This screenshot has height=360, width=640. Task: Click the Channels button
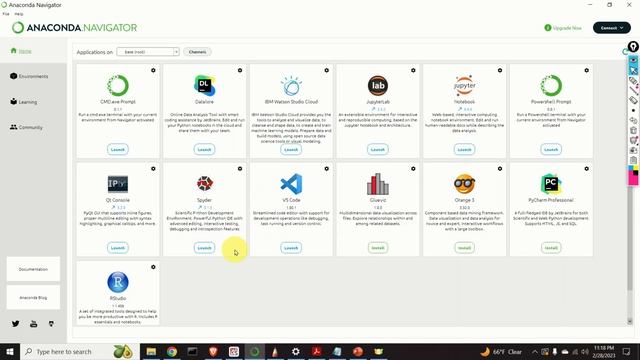click(x=197, y=52)
